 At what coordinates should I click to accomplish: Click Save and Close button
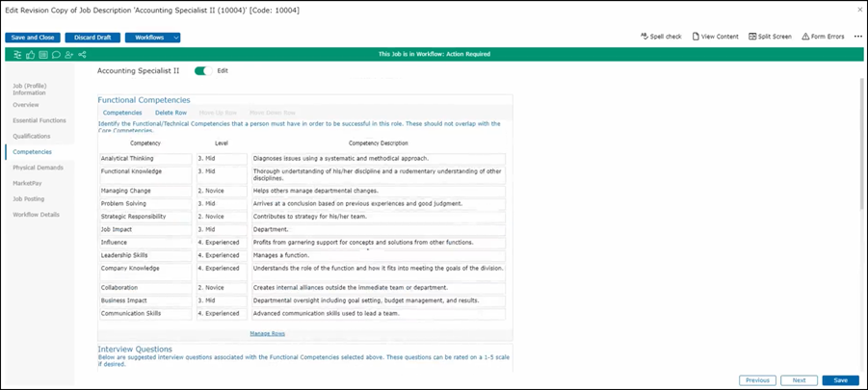point(33,38)
